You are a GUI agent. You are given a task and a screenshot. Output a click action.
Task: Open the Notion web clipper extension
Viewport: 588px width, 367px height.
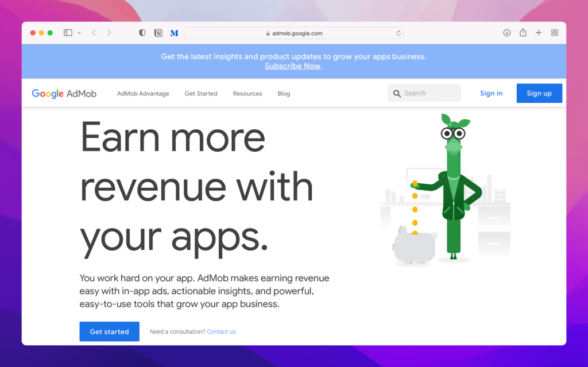point(158,33)
